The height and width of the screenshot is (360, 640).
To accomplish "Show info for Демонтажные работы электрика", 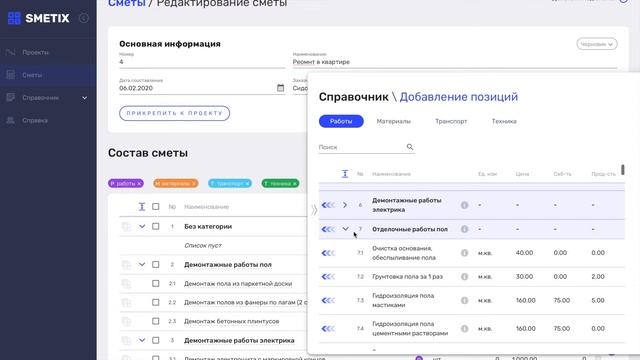I will pos(464,205).
